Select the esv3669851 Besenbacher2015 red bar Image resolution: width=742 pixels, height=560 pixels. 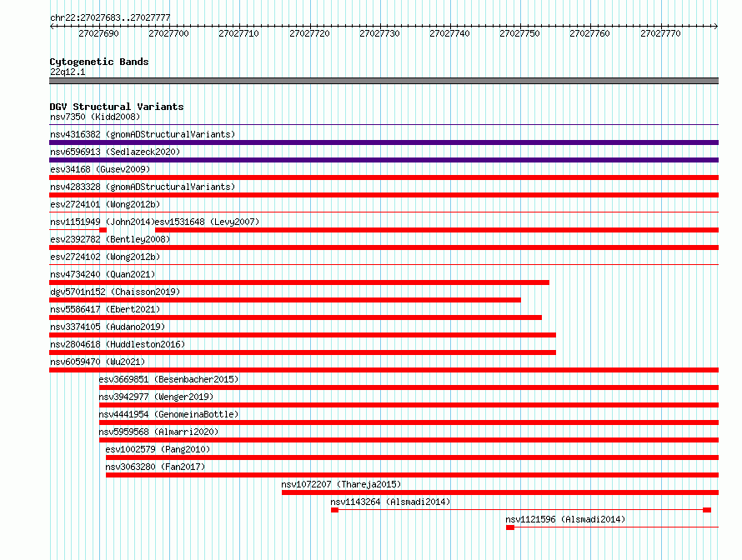(x=409, y=387)
